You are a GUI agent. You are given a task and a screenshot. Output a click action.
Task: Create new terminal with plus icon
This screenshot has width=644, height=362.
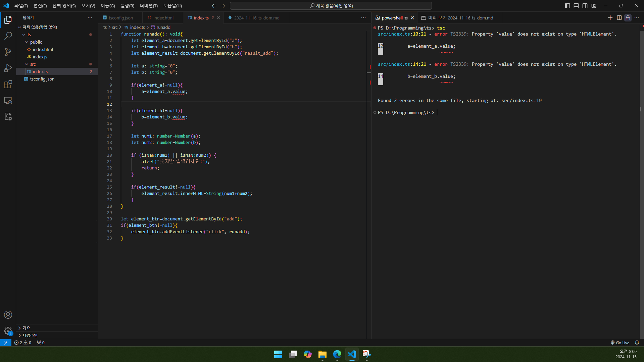click(x=610, y=18)
